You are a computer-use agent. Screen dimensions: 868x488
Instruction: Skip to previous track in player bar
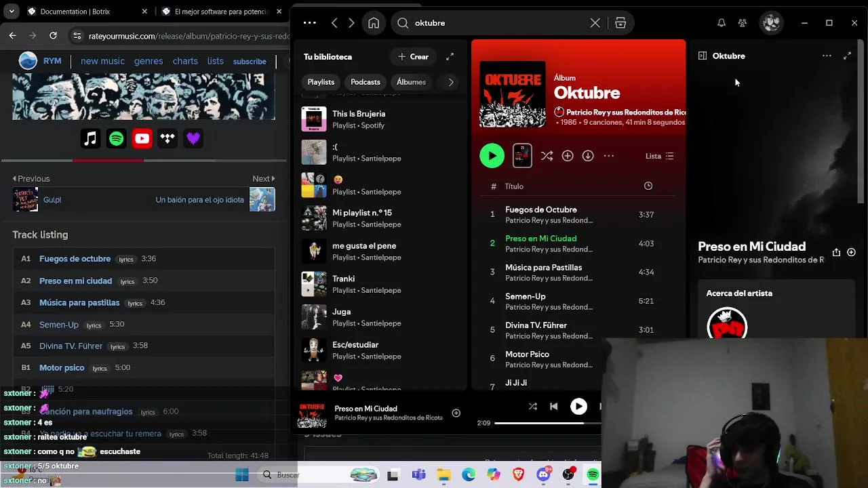tap(554, 407)
